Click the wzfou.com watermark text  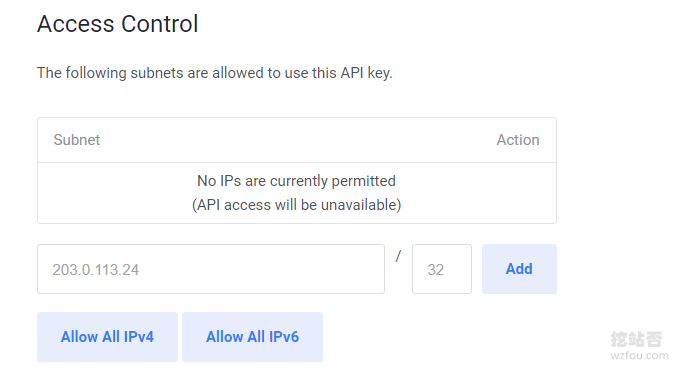click(639, 356)
